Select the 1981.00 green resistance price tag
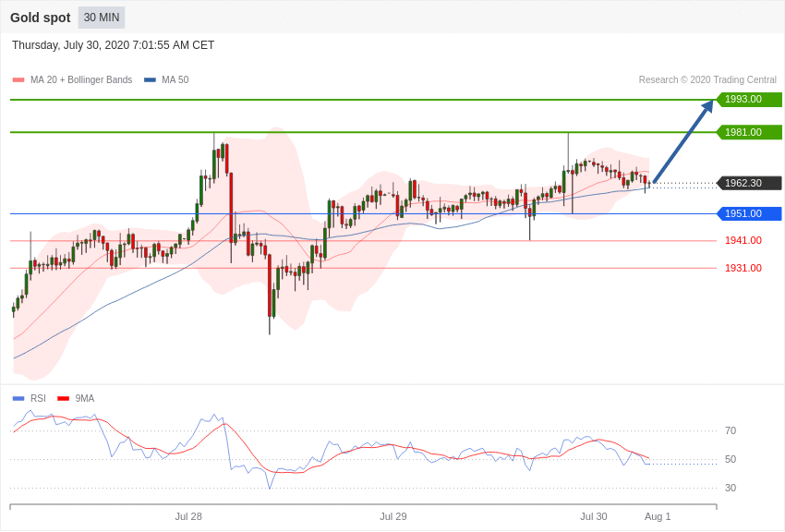 [x=750, y=132]
